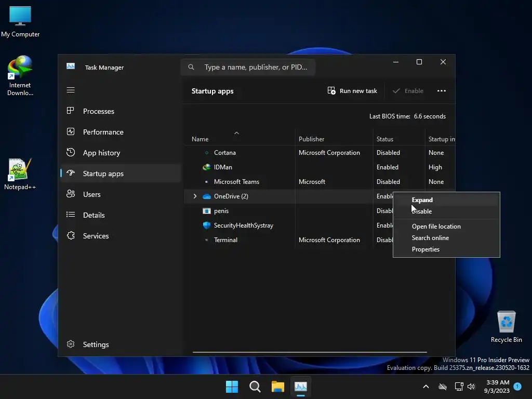Click the horizontal scrollbar in Task Manager
The image size is (532, 399).
pyautogui.click(x=310, y=352)
